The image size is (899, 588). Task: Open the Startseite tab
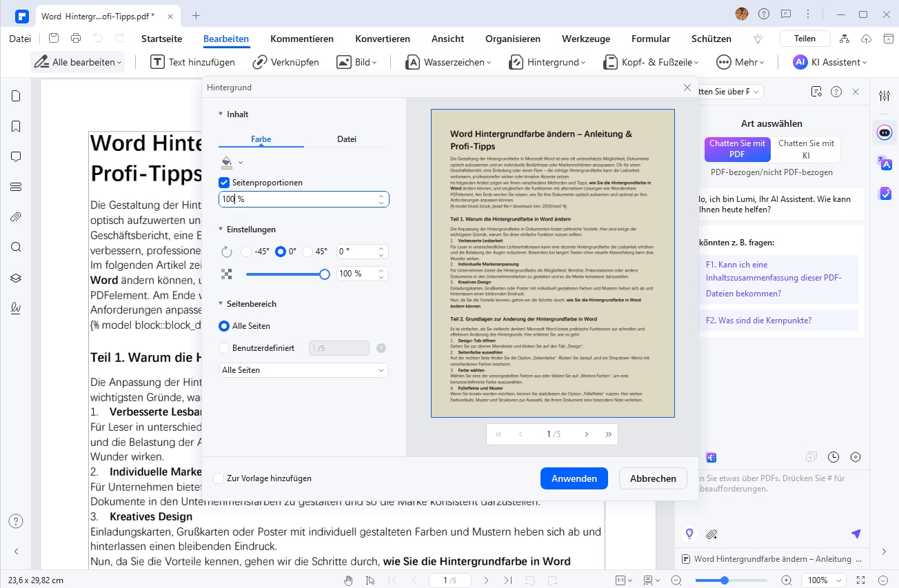click(x=162, y=39)
